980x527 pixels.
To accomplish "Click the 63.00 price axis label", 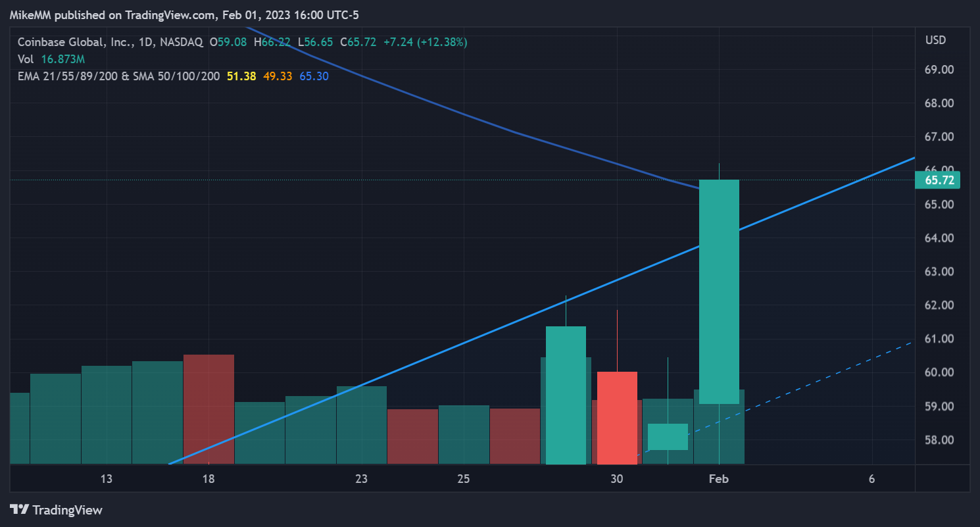I will (939, 272).
